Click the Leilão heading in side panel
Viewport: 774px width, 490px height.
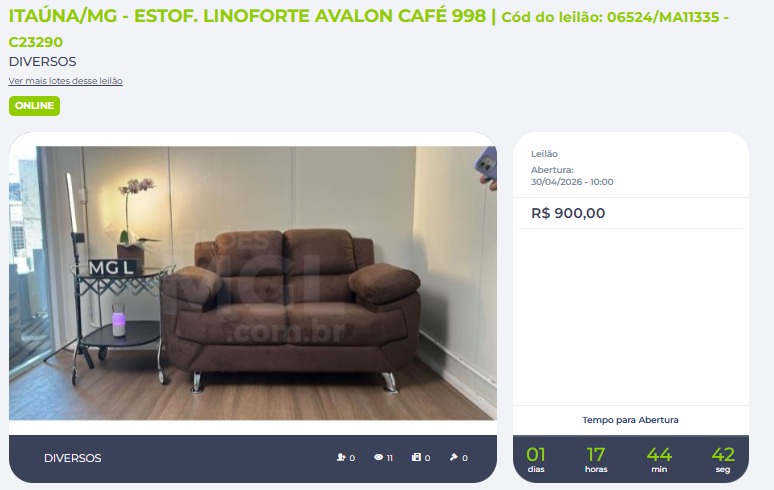(x=544, y=154)
